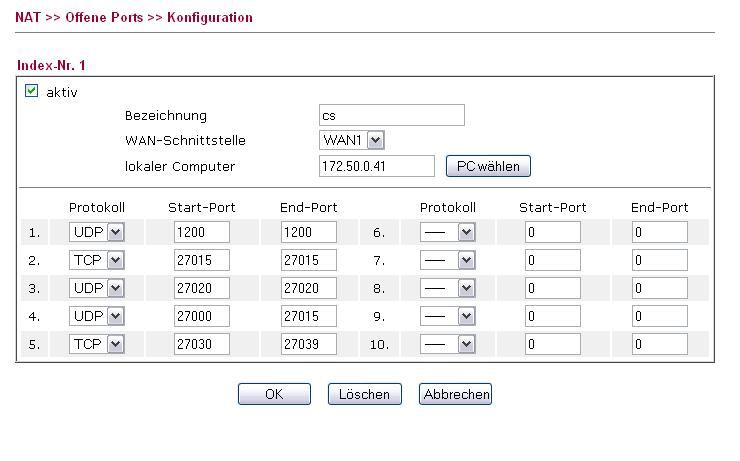Viewport: 740px width, 461px height.
Task: Click row 8 End-Port field
Action: tap(660, 288)
